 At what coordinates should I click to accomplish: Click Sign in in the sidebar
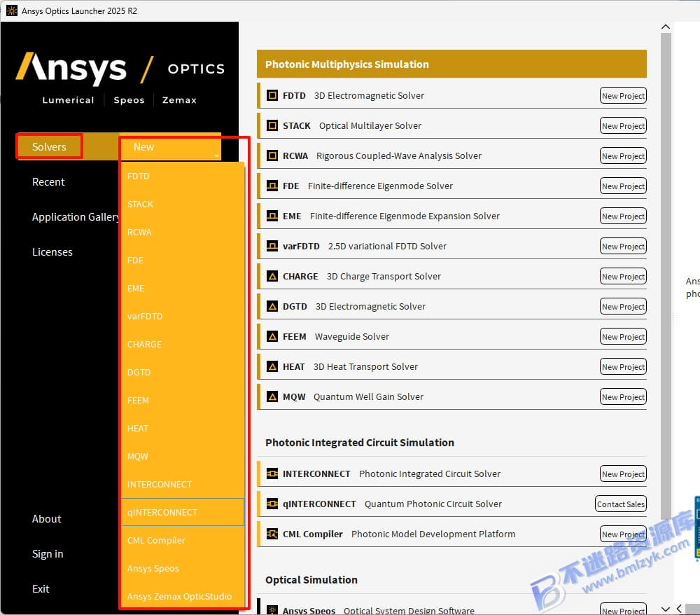(48, 554)
